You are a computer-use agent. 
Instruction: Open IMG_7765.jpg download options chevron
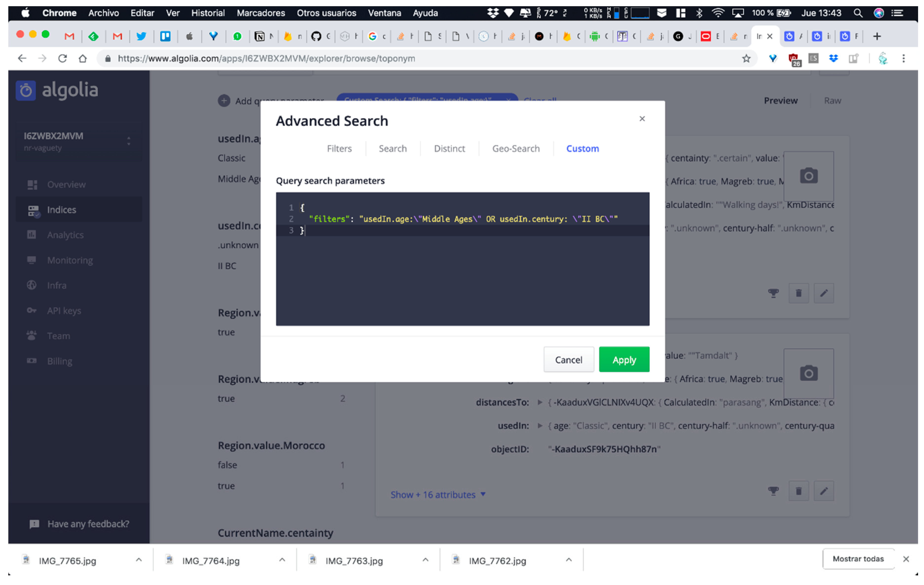point(139,560)
